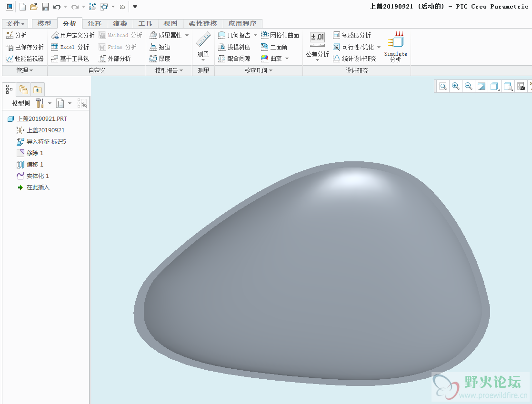
Task: Switch to the 工具 tab
Action: (x=145, y=23)
